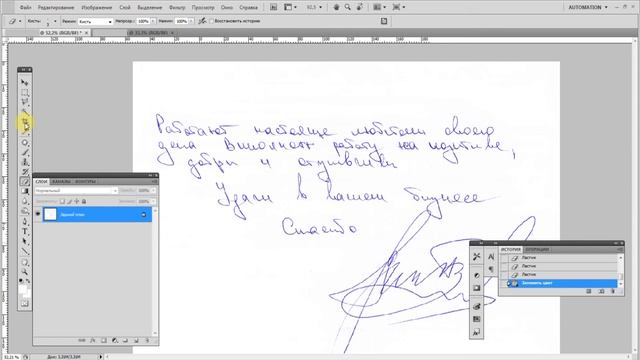Open the zoom level dropdown in top bar
The width and height of the screenshot is (640, 360).
click(x=320, y=7)
